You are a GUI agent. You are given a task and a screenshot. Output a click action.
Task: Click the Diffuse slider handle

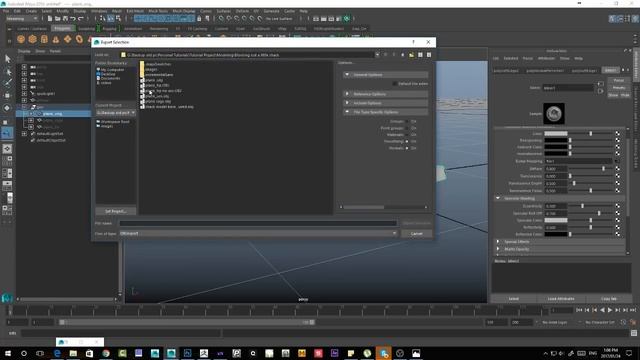coord(604,169)
